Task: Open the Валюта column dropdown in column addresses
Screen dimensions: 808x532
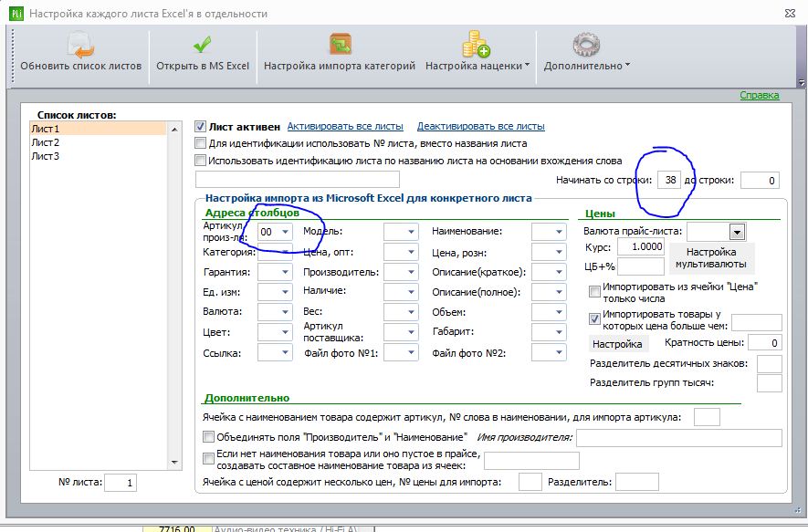Action: [x=285, y=312]
